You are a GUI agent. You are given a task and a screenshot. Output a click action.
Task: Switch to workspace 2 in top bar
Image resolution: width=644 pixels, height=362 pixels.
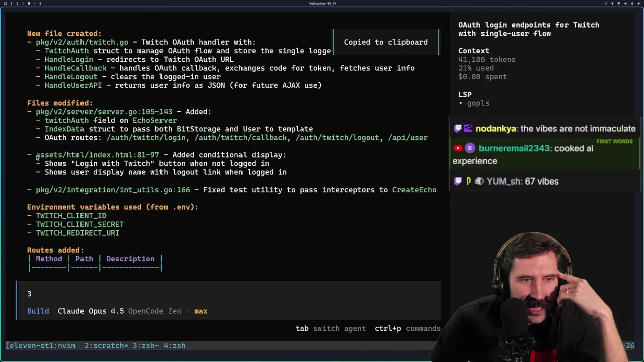[x=17, y=3]
